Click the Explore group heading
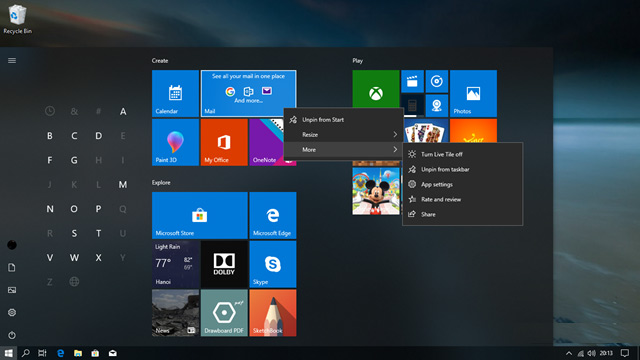640x360 pixels. pos(161,182)
